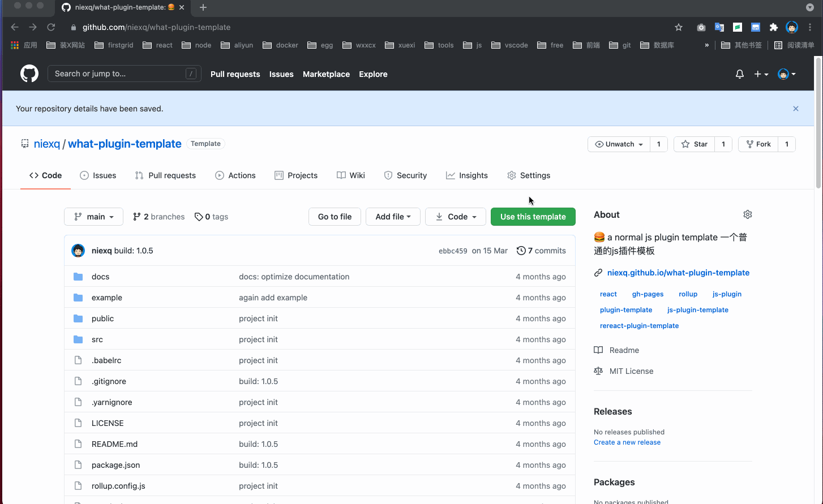This screenshot has width=823, height=504.
Task: View the 0 tags link
Action: [x=211, y=217]
